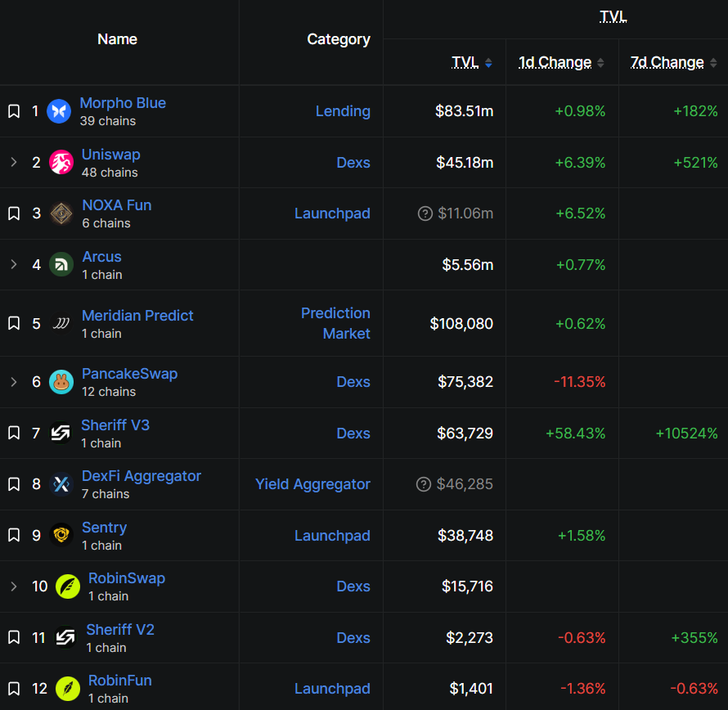Bookmark Morpho Blue

pos(14,111)
